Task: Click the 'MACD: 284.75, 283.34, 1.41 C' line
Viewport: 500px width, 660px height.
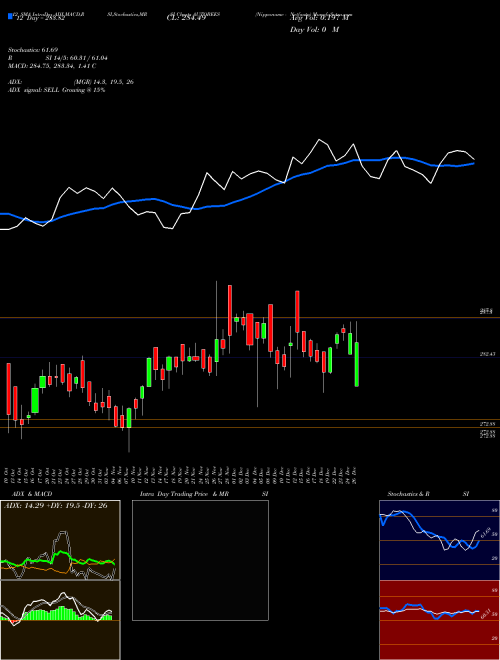Action: [x=52, y=66]
